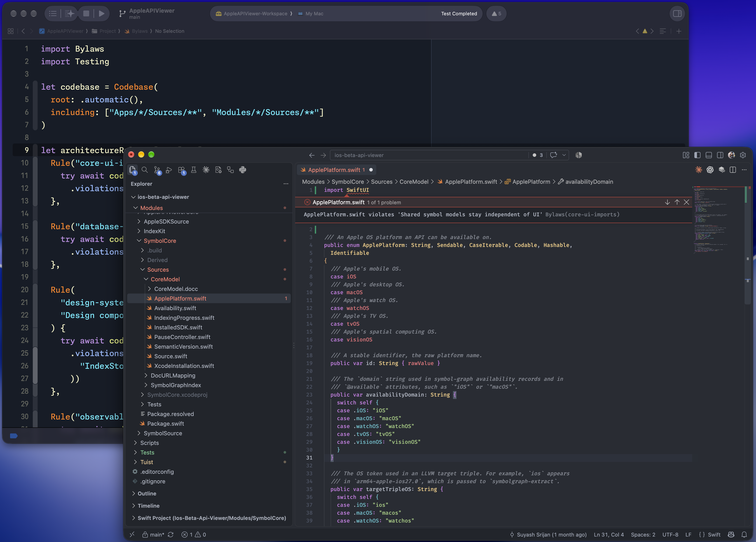Toggle the Xcode inspector panel button

(x=677, y=13)
